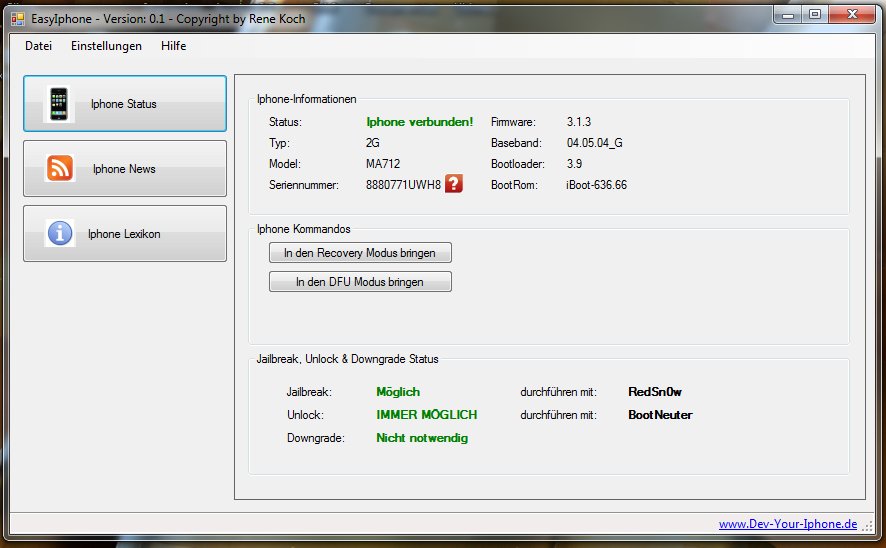The width and height of the screenshot is (886, 548).
Task: Close the EasyIphone window
Action: (x=853, y=15)
